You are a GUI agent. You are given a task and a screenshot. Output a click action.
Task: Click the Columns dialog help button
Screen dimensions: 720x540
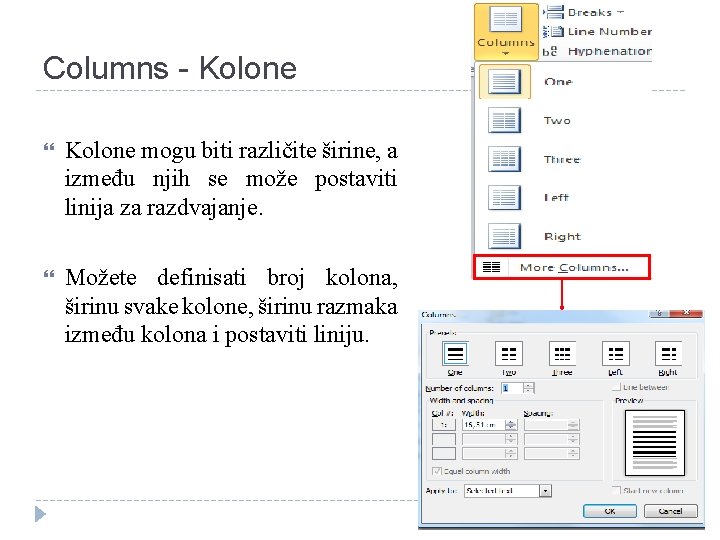tap(659, 314)
